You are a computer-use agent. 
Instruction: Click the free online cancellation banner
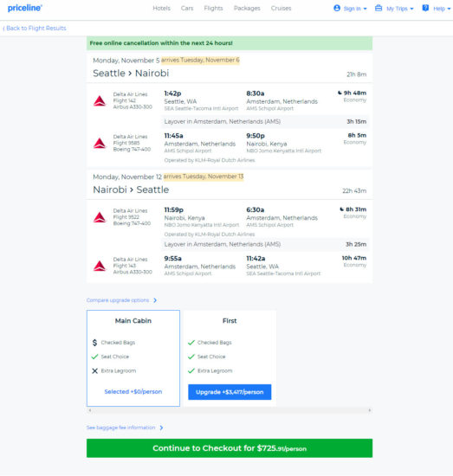tap(230, 43)
